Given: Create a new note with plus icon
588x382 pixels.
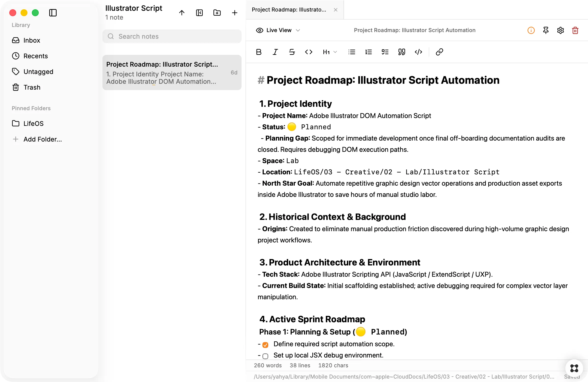Looking at the screenshot, I should (235, 12).
